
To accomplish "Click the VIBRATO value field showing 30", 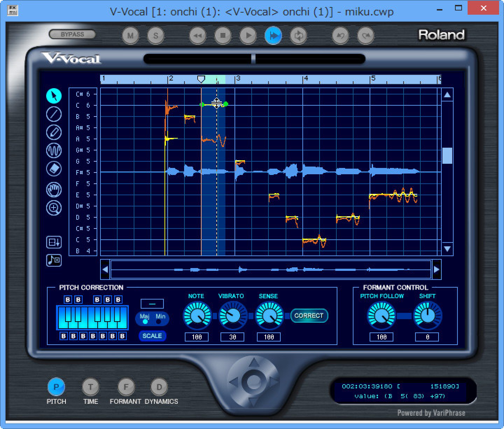I will click(232, 337).
